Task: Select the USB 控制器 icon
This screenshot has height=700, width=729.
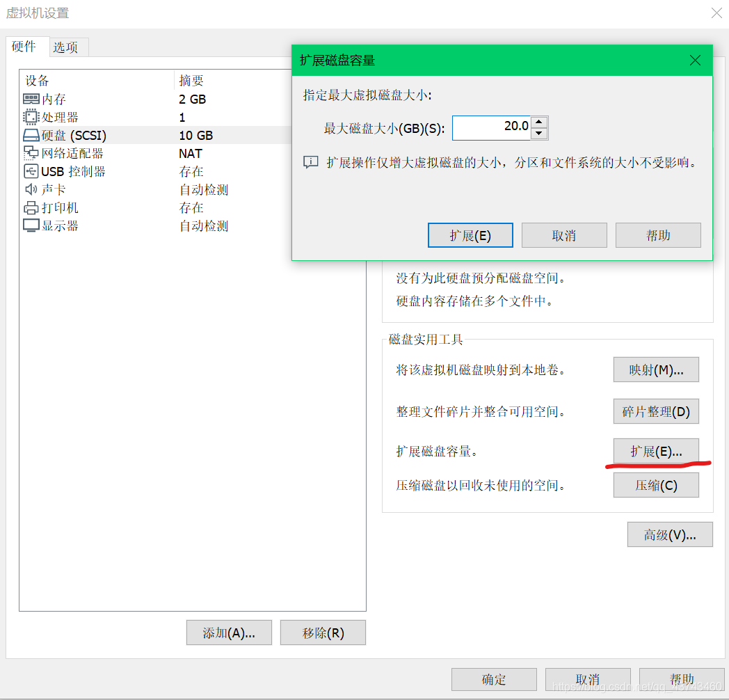Action: click(31, 171)
